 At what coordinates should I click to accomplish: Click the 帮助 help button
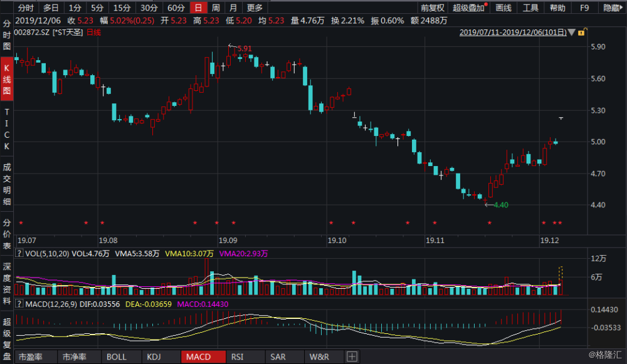(557, 8)
